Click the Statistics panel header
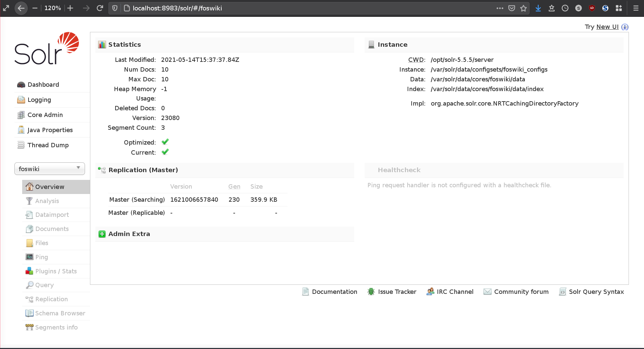Image resolution: width=644 pixels, height=349 pixels. click(225, 45)
